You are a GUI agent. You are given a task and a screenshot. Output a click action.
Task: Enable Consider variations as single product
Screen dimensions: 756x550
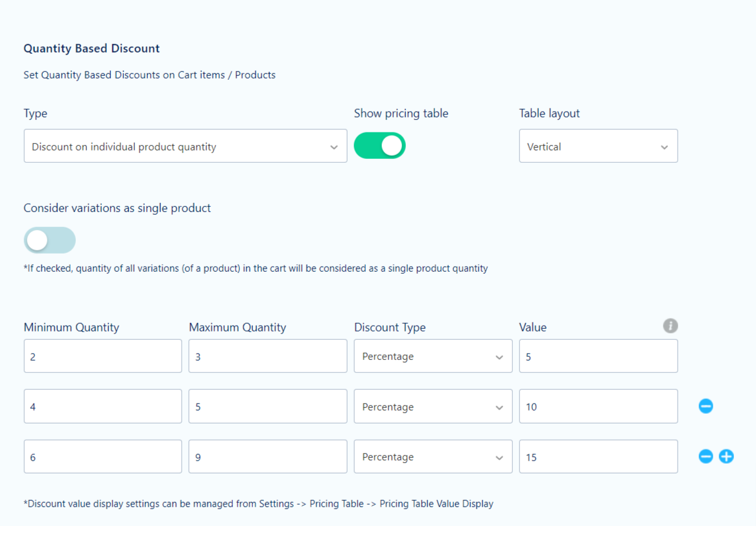tap(50, 240)
